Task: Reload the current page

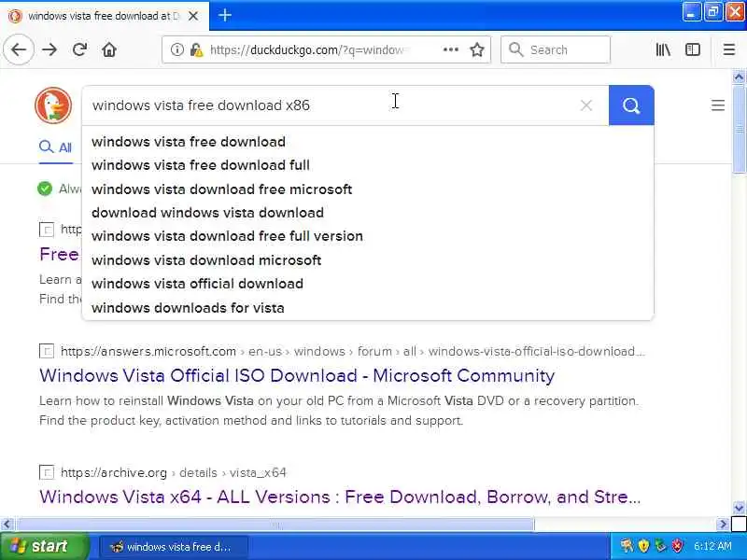Action: (x=79, y=49)
